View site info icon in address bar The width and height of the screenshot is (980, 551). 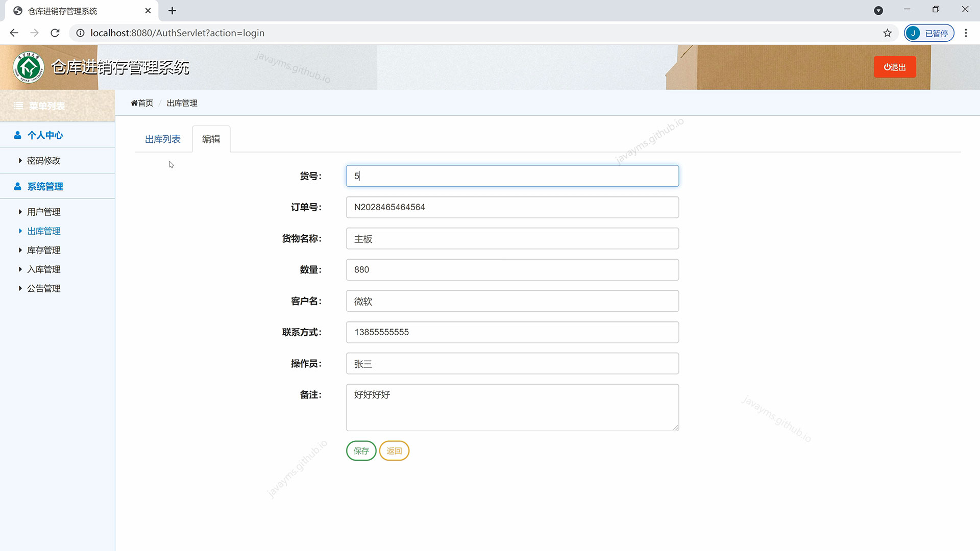point(80,33)
